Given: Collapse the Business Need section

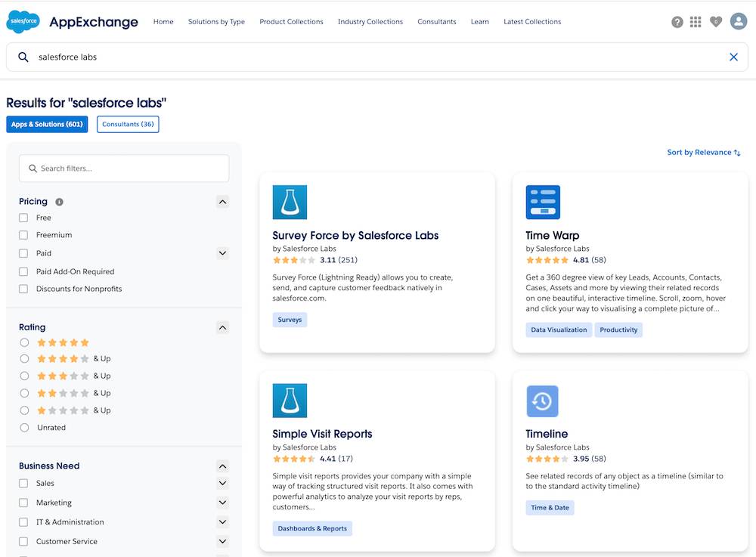Looking at the screenshot, I should [x=222, y=466].
